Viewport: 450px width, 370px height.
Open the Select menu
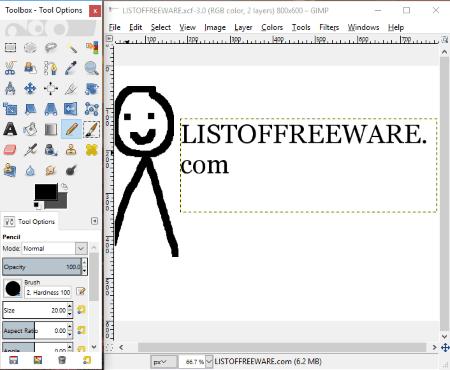coord(161,27)
